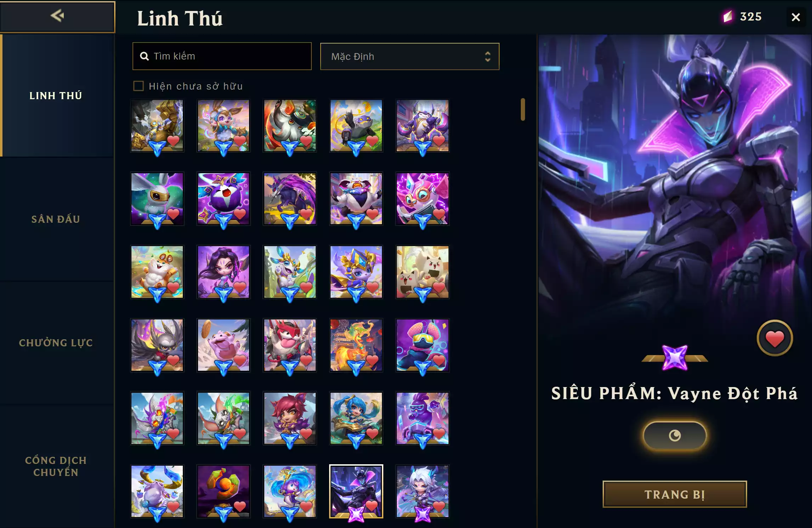The height and width of the screenshot is (528, 812).
Task: Click the back arrow icon at top left
Action: pos(57,16)
